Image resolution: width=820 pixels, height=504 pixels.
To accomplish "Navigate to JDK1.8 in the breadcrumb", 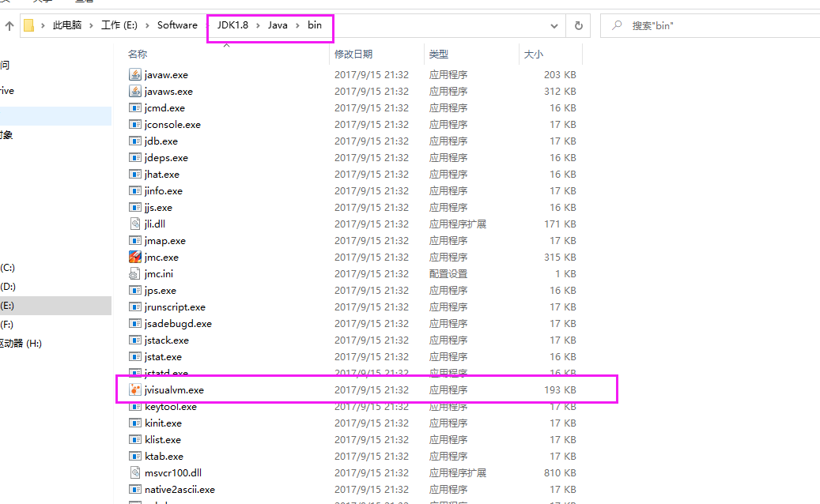I will (x=232, y=25).
